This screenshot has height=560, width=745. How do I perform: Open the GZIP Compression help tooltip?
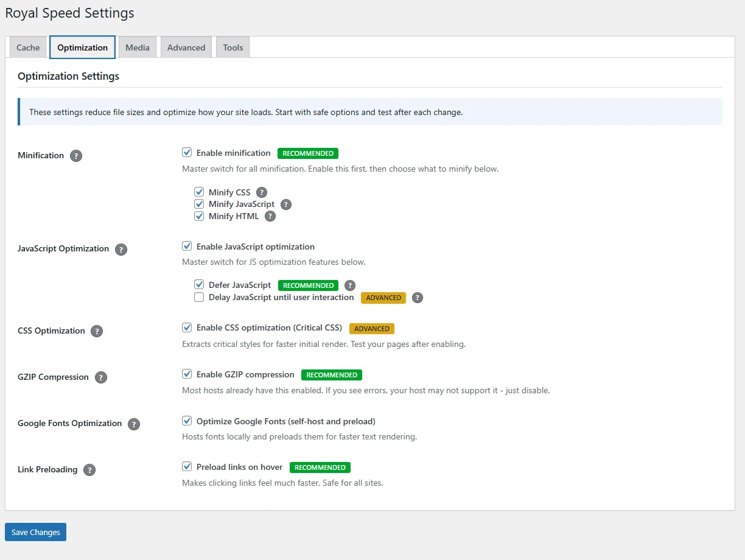(x=100, y=377)
